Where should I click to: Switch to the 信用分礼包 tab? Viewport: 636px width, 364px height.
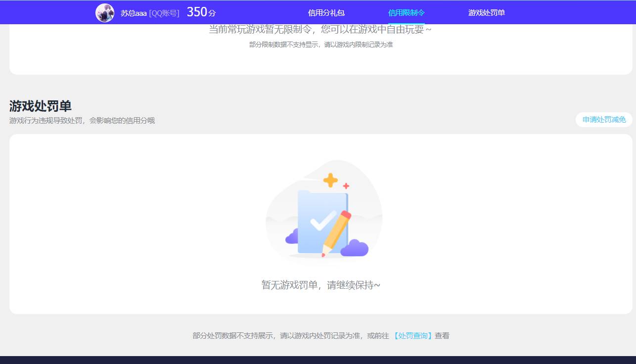pos(325,12)
